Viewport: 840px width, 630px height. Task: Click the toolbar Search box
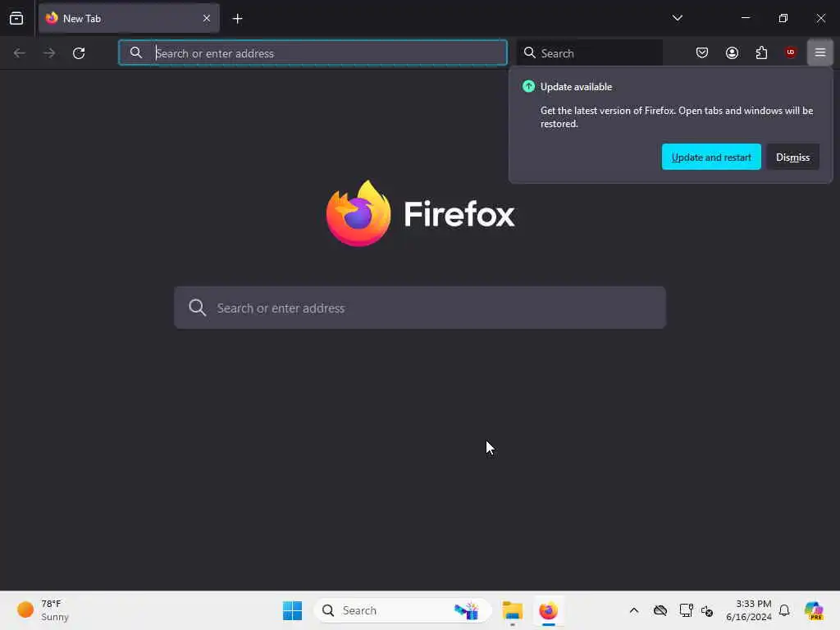click(589, 53)
